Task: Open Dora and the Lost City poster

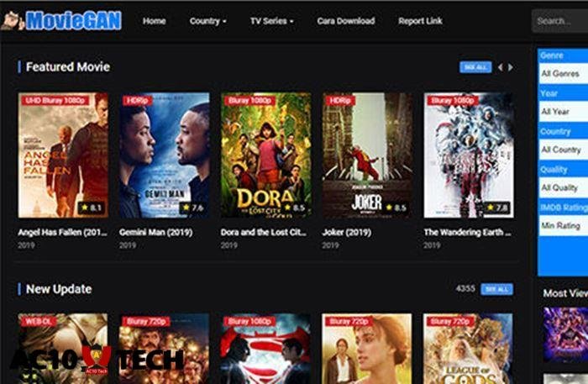Action: (266, 155)
